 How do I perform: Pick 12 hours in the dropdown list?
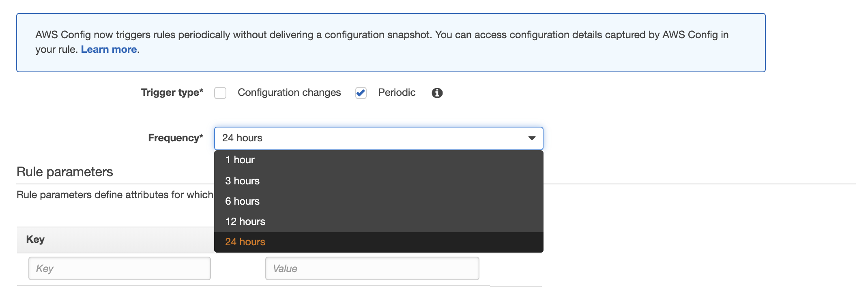point(378,222)
